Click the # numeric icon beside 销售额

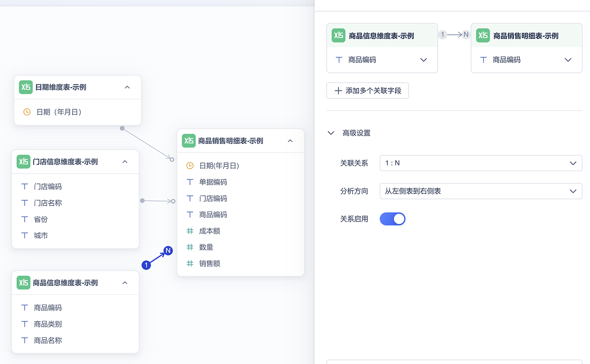pos(190,263)
